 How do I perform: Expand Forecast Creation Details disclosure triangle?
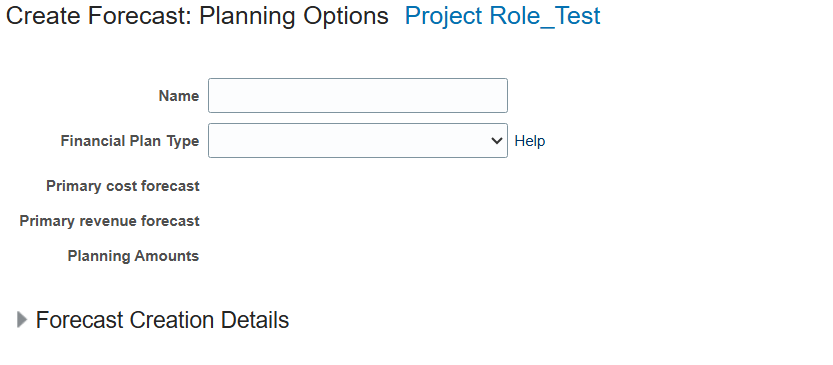22,320
